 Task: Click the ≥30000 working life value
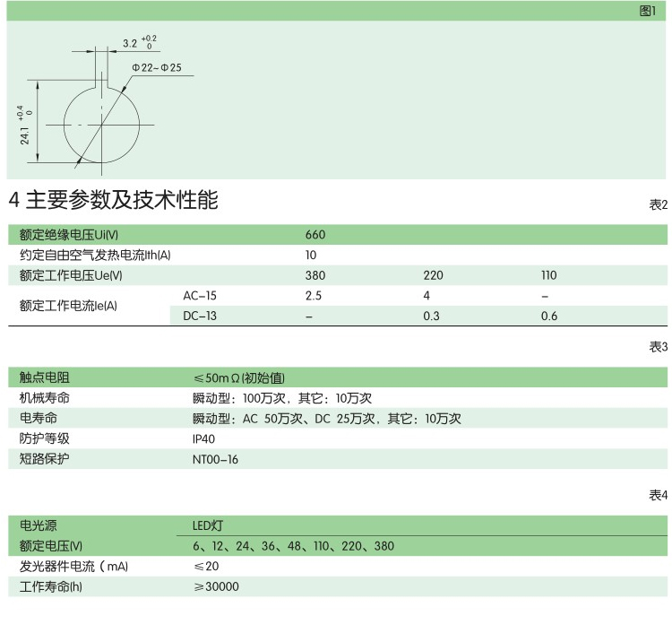point(216,586)
